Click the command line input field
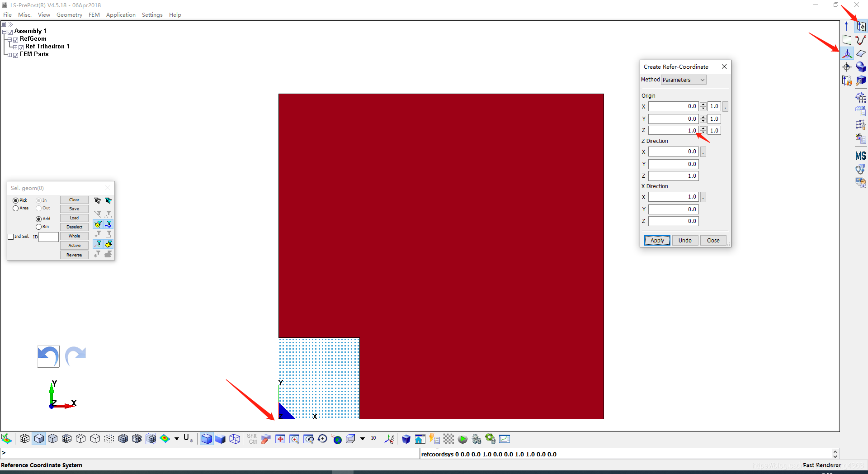This screenshot has height=474, width=868. 210,453
